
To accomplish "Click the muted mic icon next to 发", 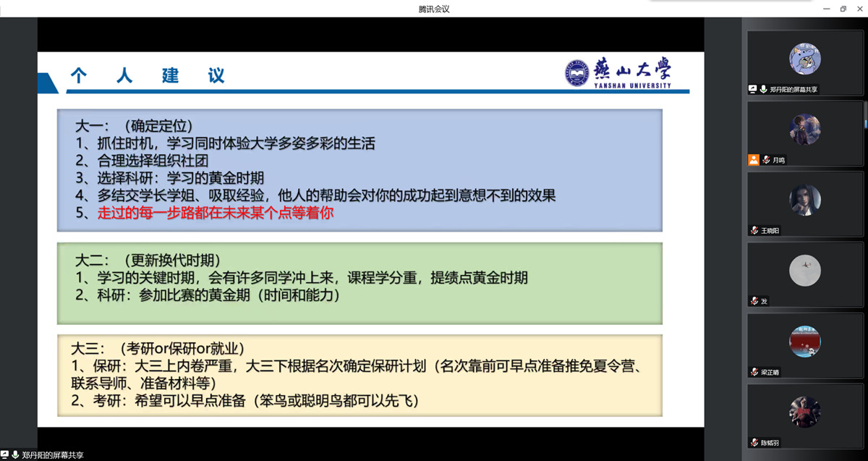I will point(754,301).
